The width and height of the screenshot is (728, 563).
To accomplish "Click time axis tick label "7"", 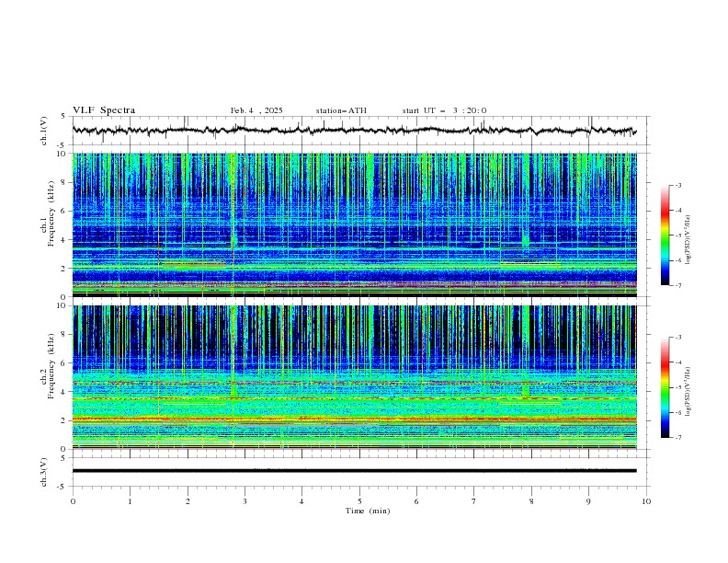I will (x=474, y=501).
